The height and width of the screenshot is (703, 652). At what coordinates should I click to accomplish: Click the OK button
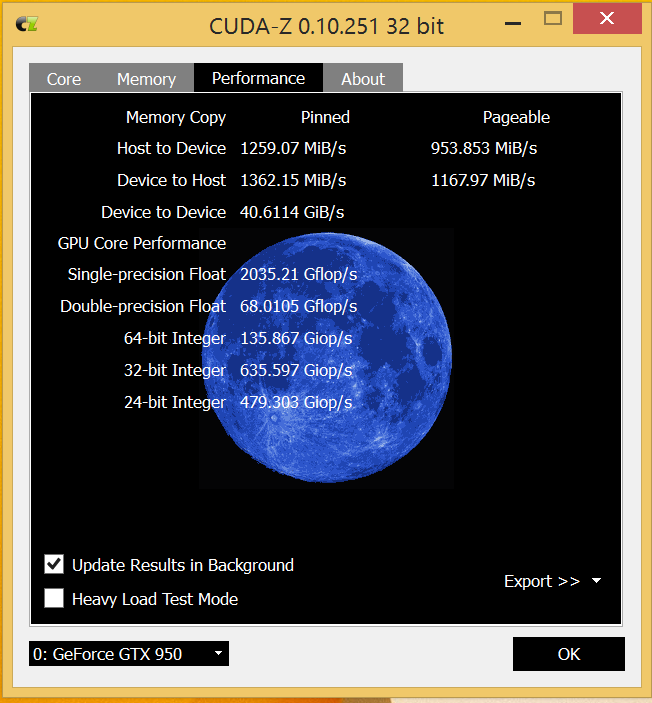click(x=569, y=654)
